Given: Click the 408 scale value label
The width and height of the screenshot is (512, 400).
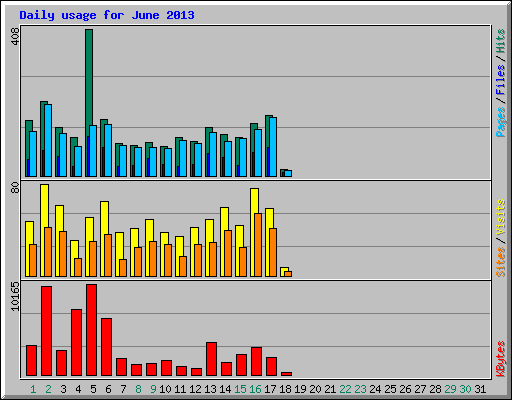Looking at the screenshot, I should [15, 36].
